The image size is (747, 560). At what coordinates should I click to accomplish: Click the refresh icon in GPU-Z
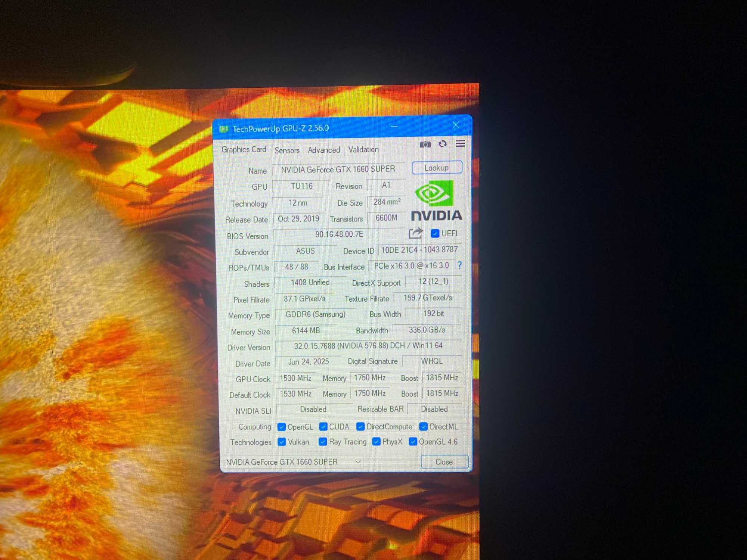click(x=443, y=144)
